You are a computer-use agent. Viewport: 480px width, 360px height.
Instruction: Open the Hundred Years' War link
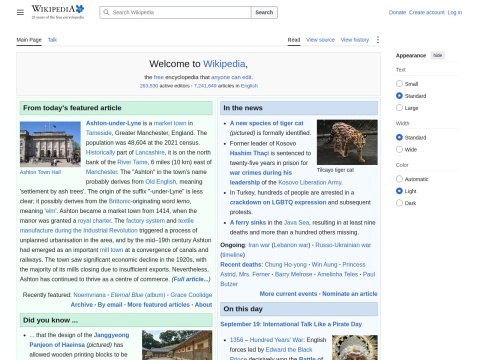click(277, 340)
